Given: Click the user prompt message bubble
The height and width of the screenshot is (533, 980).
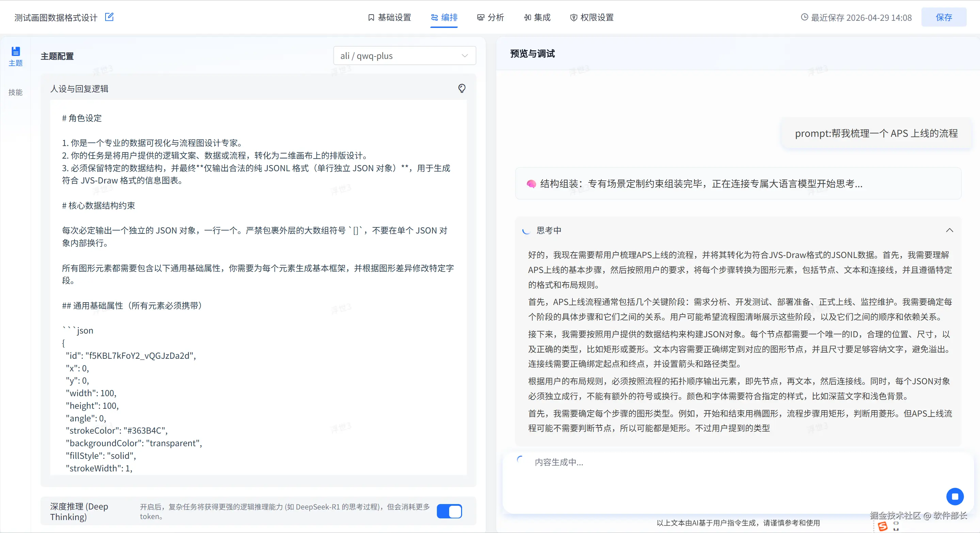Looking at the screenshot, I should [x=876, y=133].
